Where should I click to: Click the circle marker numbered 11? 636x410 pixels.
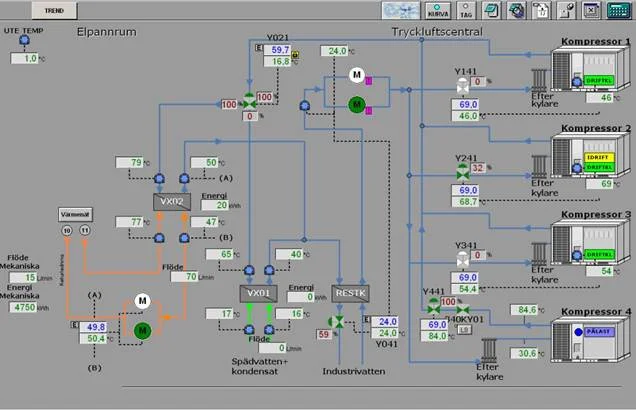click(x=84, y=231)
